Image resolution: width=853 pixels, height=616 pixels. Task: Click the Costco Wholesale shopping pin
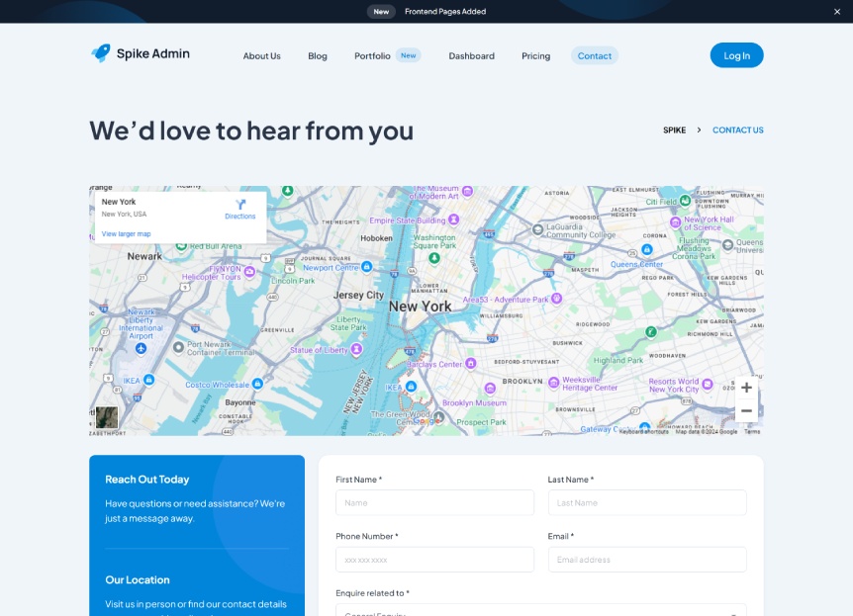pos(258,384)
